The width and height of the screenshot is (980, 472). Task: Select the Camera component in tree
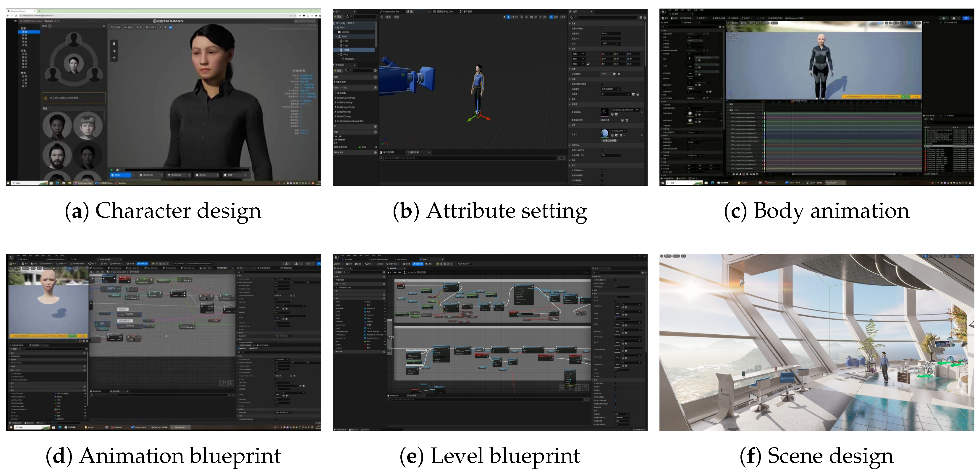[345, 32]
